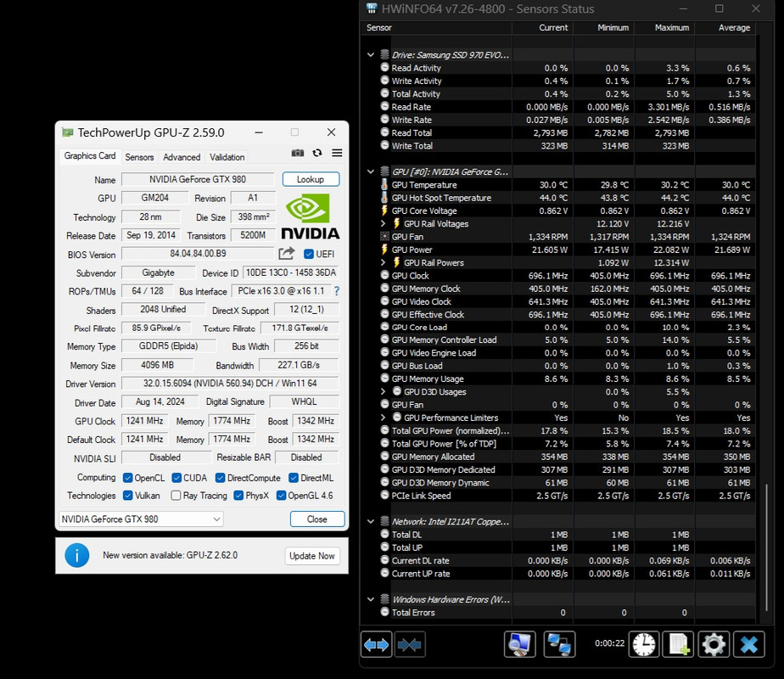
Task: Toggle the UEFI checkbox
Action: point(309,254)
